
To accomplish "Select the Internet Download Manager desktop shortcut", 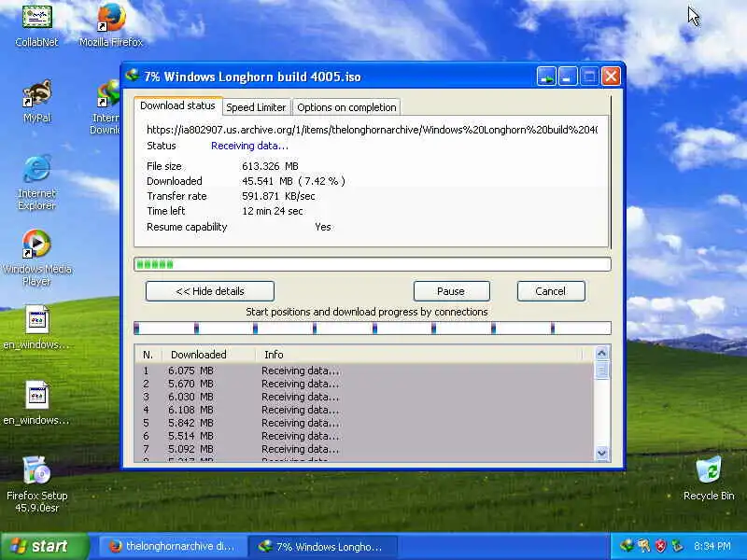I will pyautogui.click(x=106, y=107).
